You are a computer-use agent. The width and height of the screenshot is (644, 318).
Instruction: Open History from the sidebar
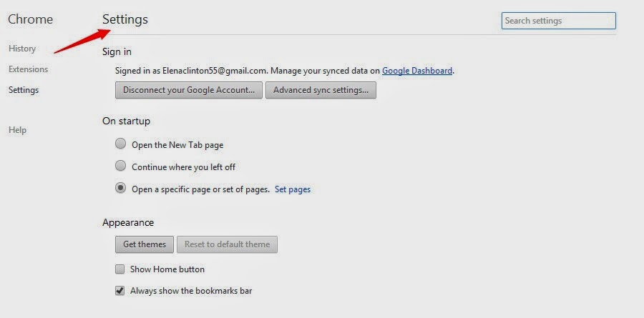point(22,49)
